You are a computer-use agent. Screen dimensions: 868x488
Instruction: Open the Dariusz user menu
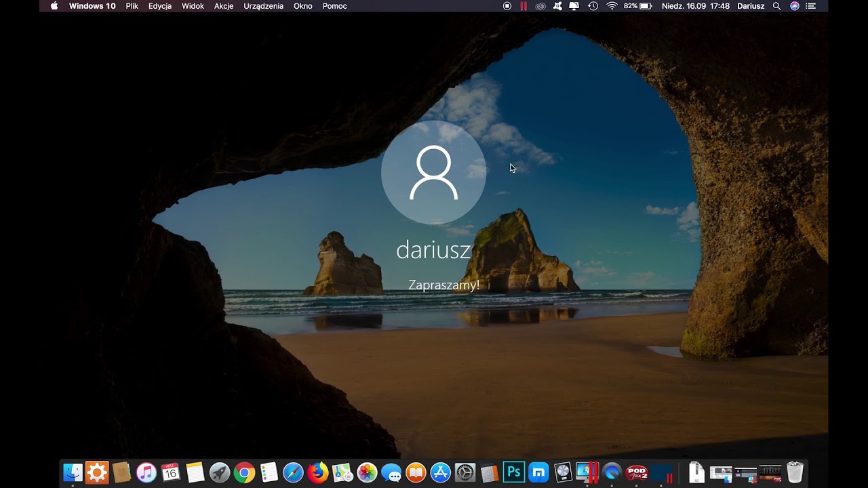pyautogui.click(x=751, y=6)
